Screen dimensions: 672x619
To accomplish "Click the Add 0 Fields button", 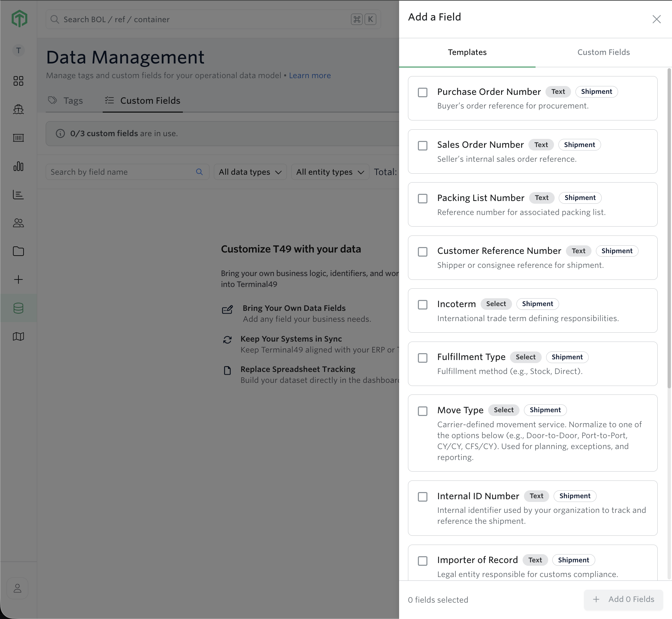I will tap(623, 600).
